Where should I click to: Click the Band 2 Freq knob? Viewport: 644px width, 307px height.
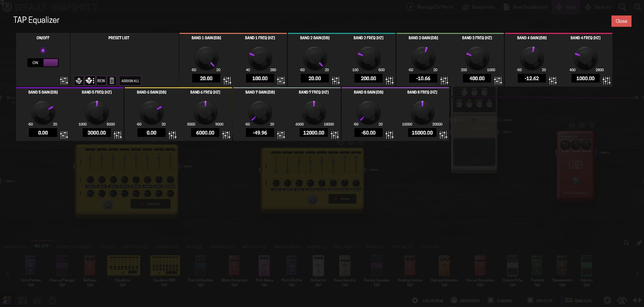coord(369,58)
